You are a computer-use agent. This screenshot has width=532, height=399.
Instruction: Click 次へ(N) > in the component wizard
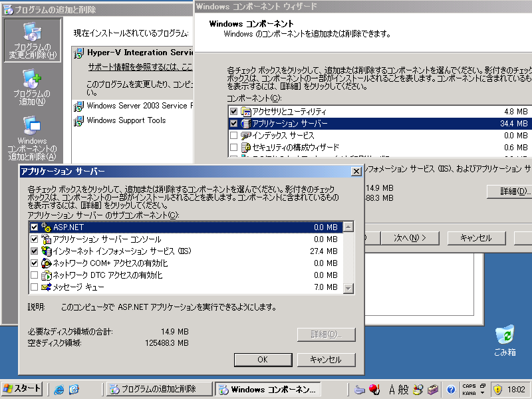pos(410,238)
